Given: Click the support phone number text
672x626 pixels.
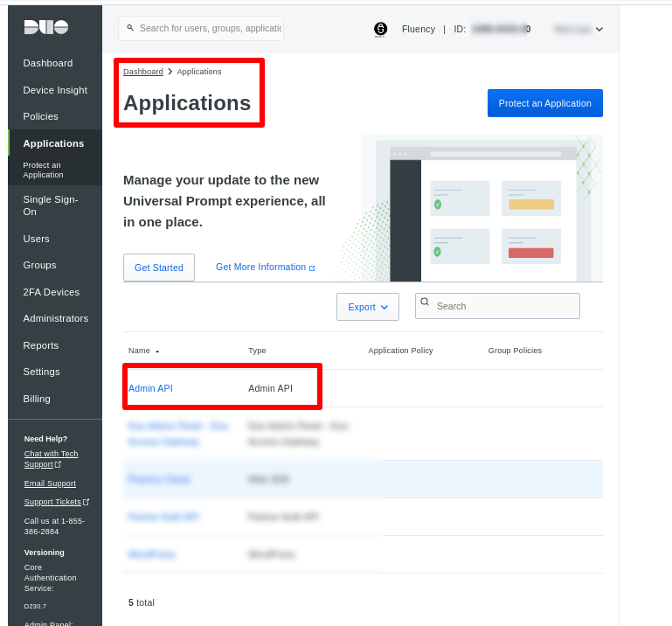Looking at the screenshot, I should [54, 526].
